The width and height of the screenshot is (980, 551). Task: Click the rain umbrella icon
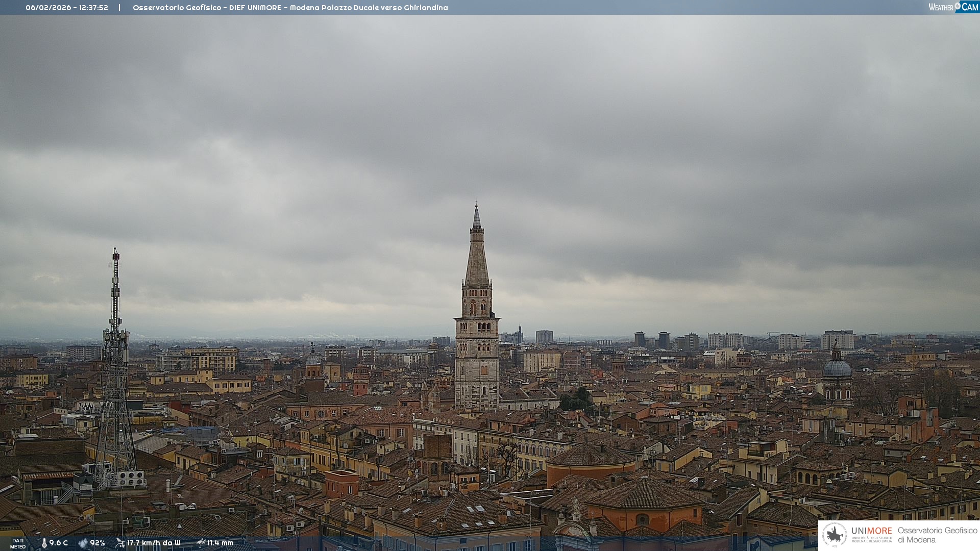[201, 543]
